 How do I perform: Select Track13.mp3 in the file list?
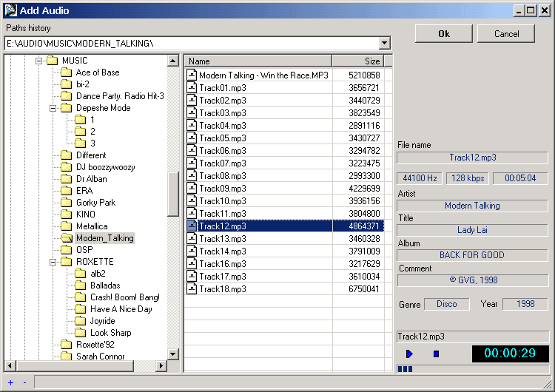pyautogui.click(x=285, y=239)
